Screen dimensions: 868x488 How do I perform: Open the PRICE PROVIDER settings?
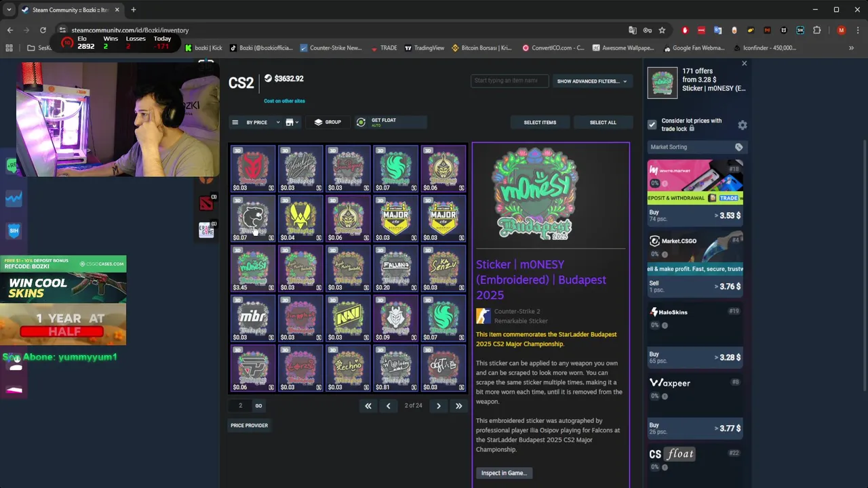249,426
